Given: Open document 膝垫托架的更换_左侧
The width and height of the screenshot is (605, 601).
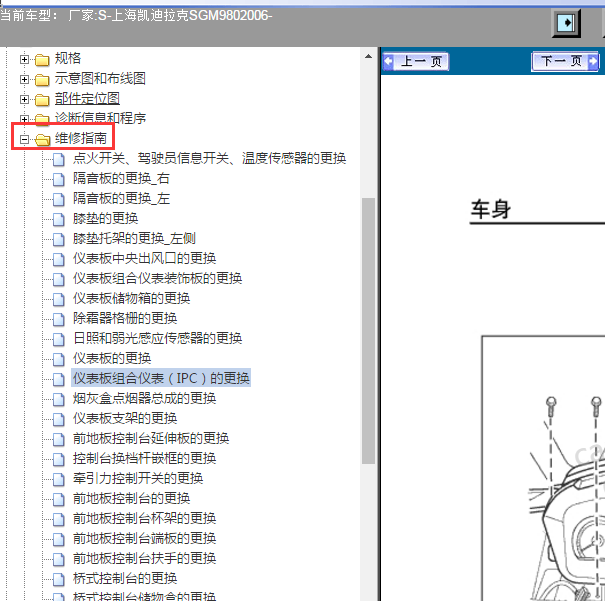Looking at the screenshot, I should [134, 238].
